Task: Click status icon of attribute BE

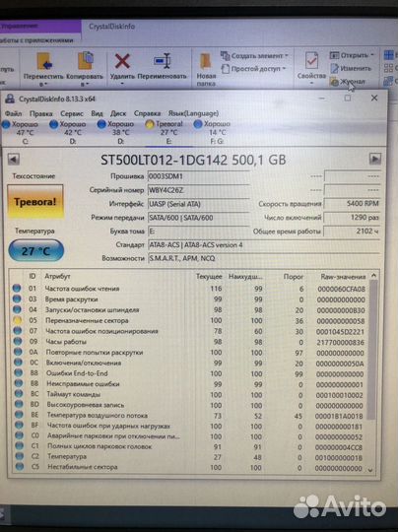Action: click(19, 415)
